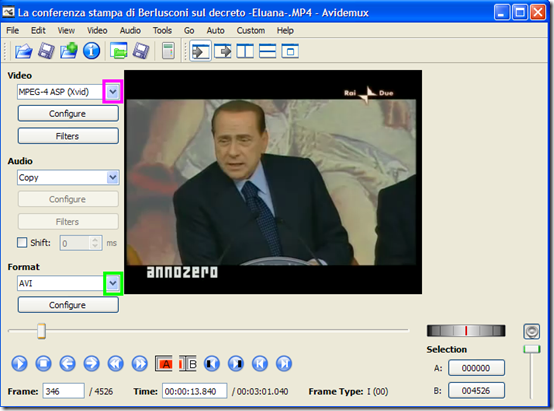Play the video with the play button
The image size is (554, 411).
(x=19, y=364)
